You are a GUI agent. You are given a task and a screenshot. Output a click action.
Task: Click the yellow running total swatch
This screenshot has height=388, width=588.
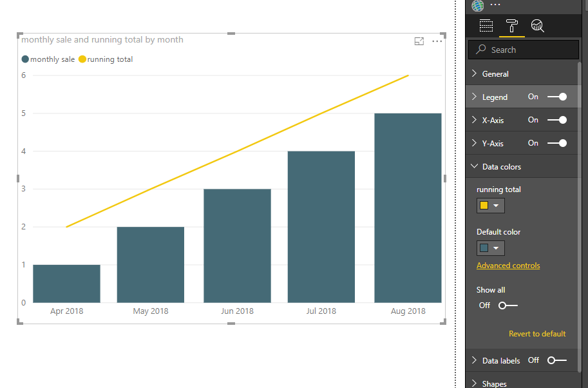tap(484, 206)
